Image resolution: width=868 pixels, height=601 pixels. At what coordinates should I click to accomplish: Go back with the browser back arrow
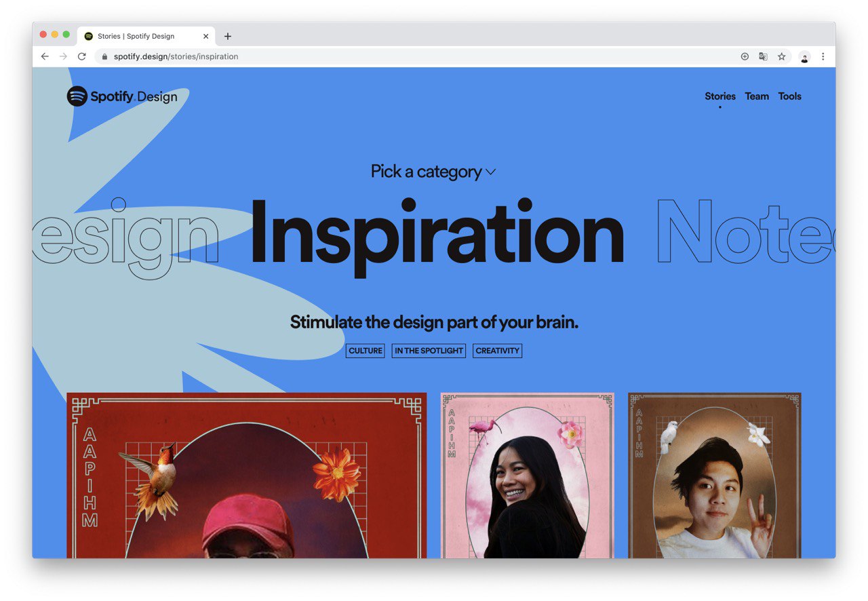click(45, 56)
